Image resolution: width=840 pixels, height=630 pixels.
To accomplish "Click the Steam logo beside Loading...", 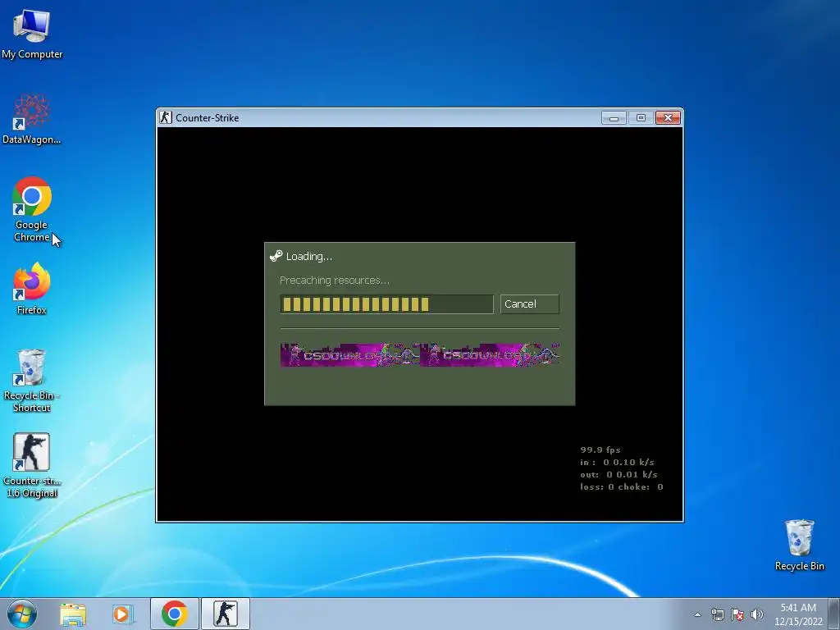I will coord(276,256).
